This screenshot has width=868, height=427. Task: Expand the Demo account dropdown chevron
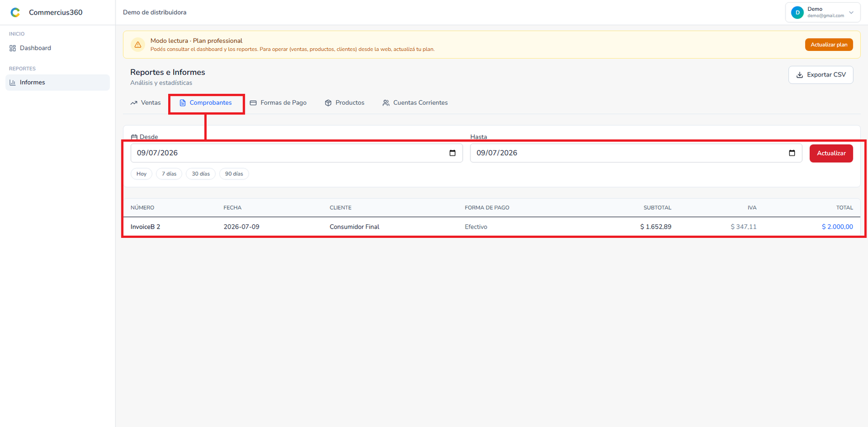[x=851, y=12]
